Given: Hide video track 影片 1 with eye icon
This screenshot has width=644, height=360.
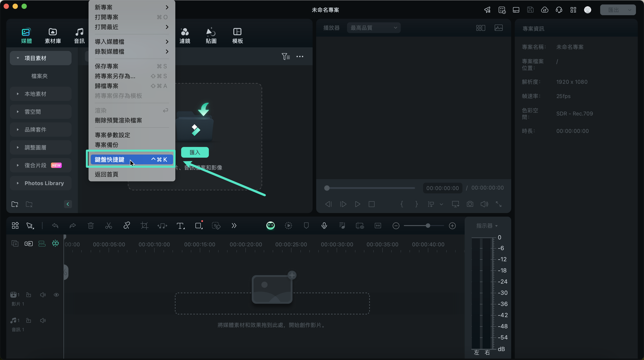Looking at the screenshot, I should tap(56, 295).
